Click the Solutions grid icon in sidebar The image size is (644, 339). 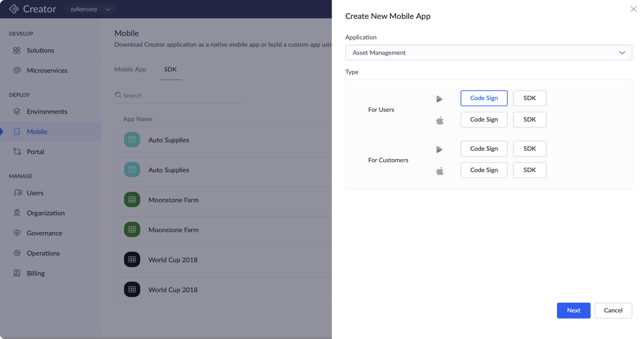tap(17, 50)
